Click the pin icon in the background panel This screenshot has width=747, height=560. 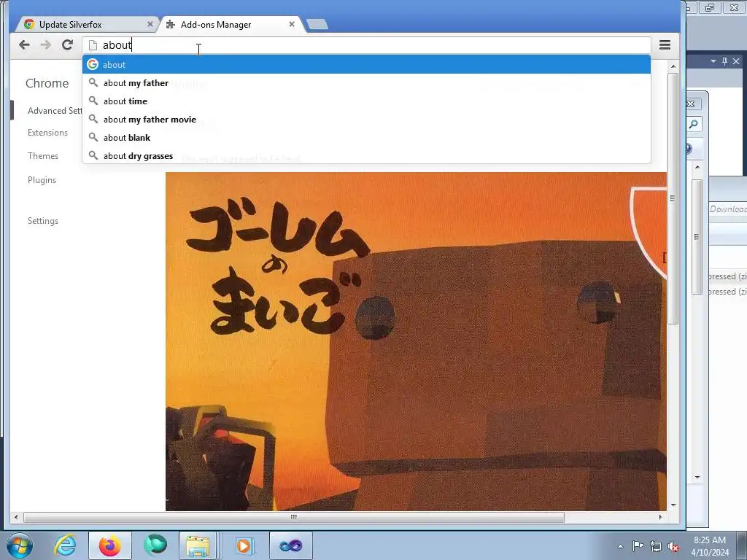[724, 61]
